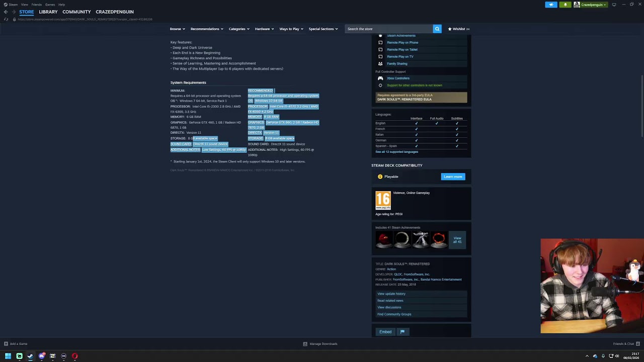
Task: Click the store URL address text
Action: [85, 19]
